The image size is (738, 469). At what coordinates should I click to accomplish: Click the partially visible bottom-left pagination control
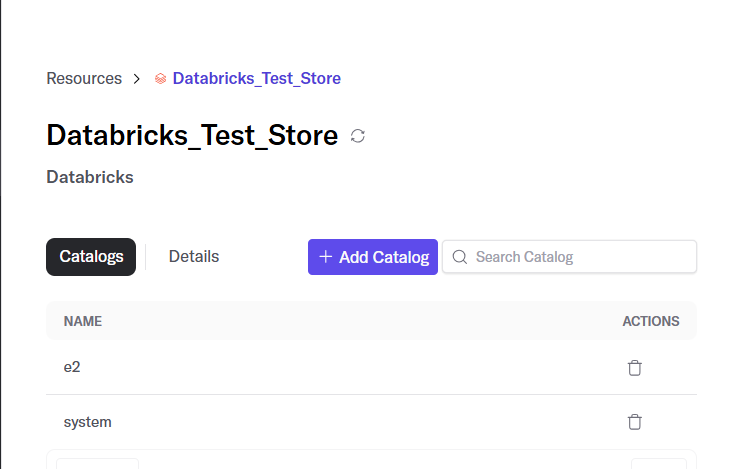(97, 463)
